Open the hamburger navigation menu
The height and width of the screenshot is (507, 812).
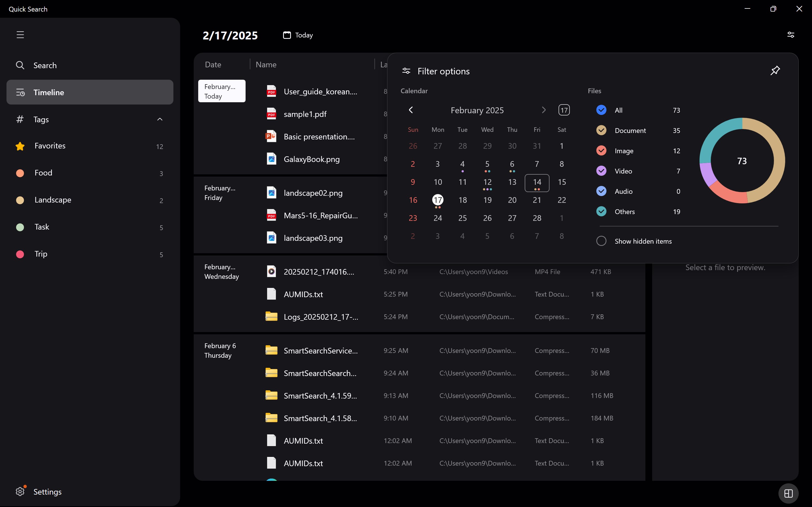(x=20, y=35)
